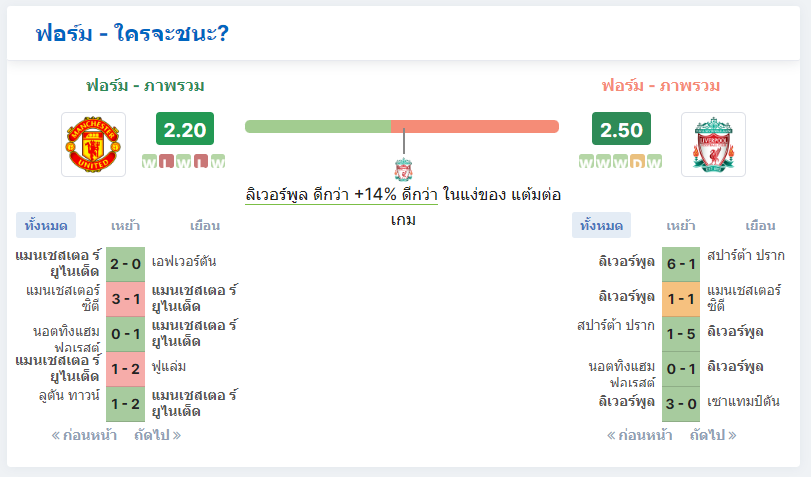Switch to Liverpool's เหย้า tab

point(681,225)
